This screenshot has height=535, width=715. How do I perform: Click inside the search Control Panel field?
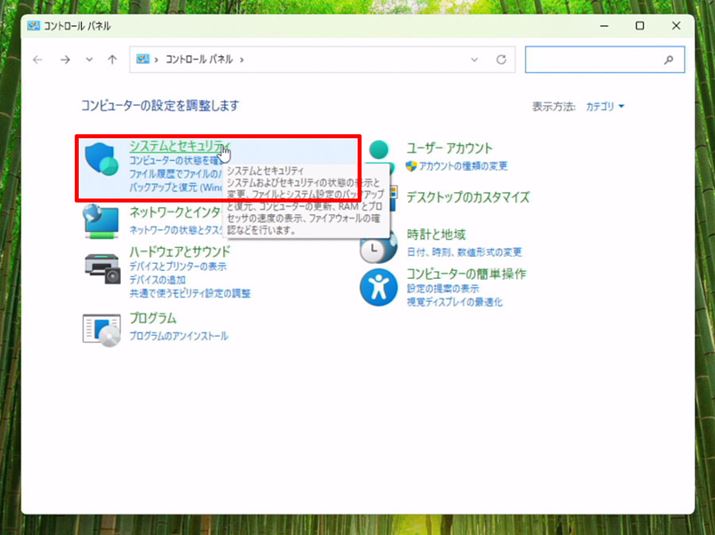point(605,59)
